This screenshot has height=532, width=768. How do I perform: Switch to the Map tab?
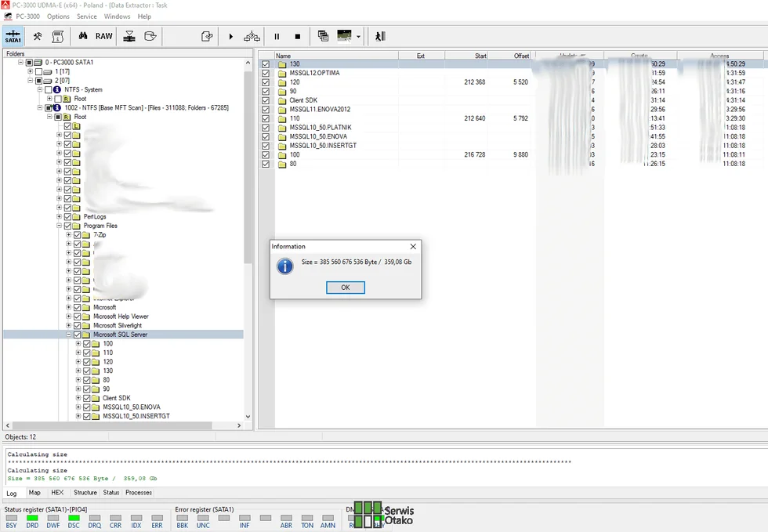click(34, 493)
